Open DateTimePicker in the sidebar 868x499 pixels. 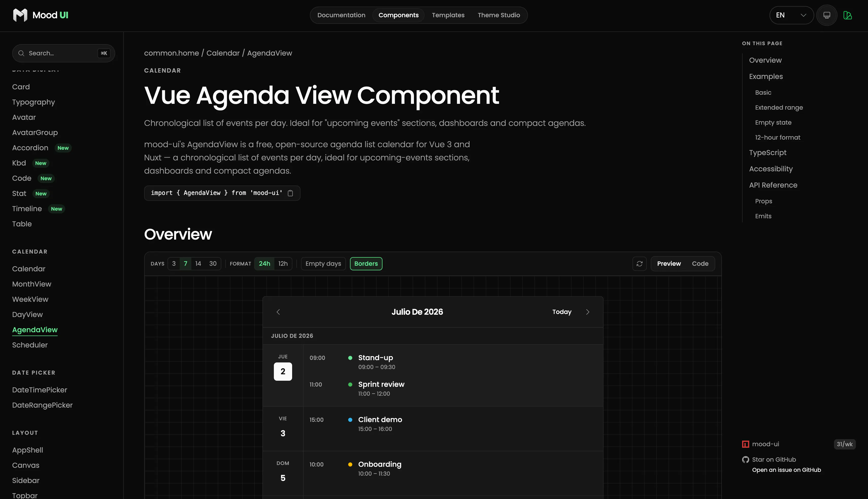[x=39, y=390]
